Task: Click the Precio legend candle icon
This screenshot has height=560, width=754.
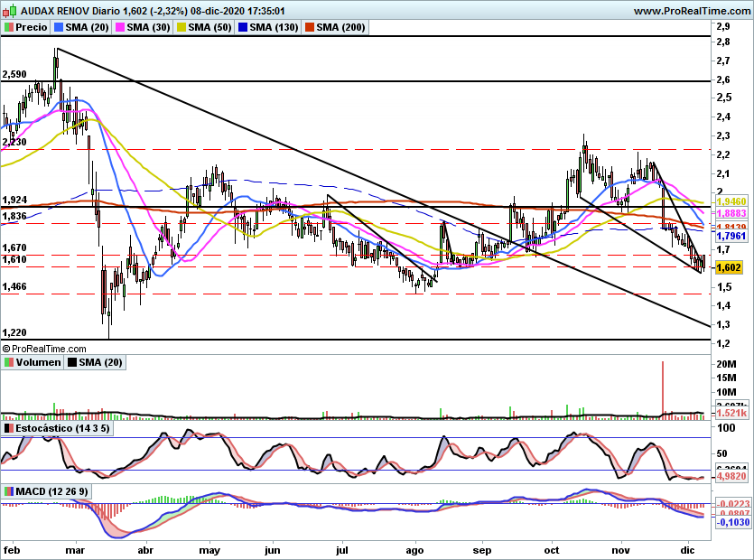Action: point(9,27)
